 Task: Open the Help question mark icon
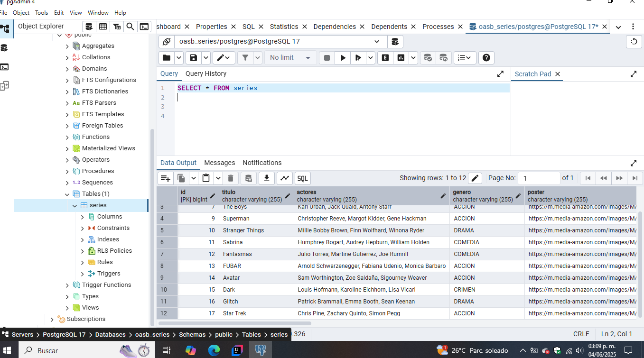coord(486,58)
